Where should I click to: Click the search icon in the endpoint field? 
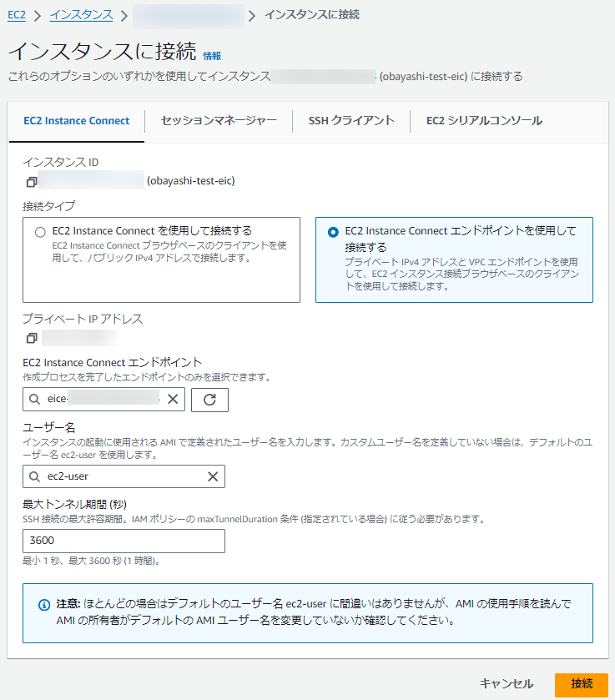(x=34, y=399)
